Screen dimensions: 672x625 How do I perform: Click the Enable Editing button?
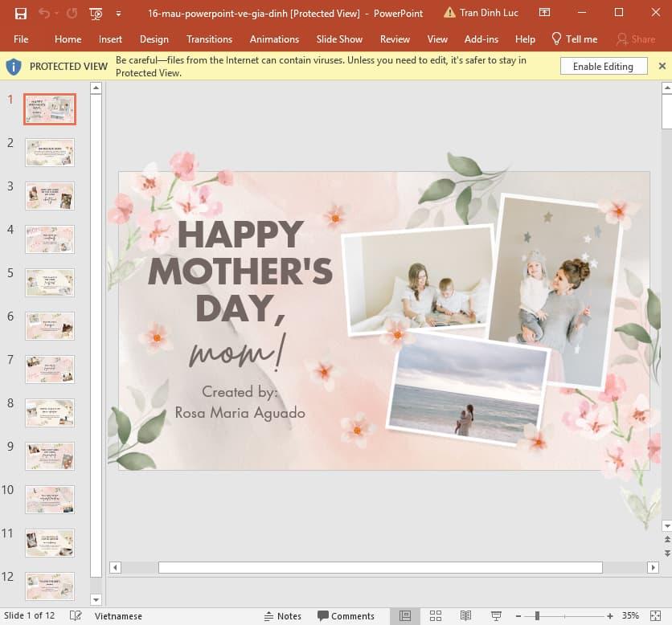(604, 66)
